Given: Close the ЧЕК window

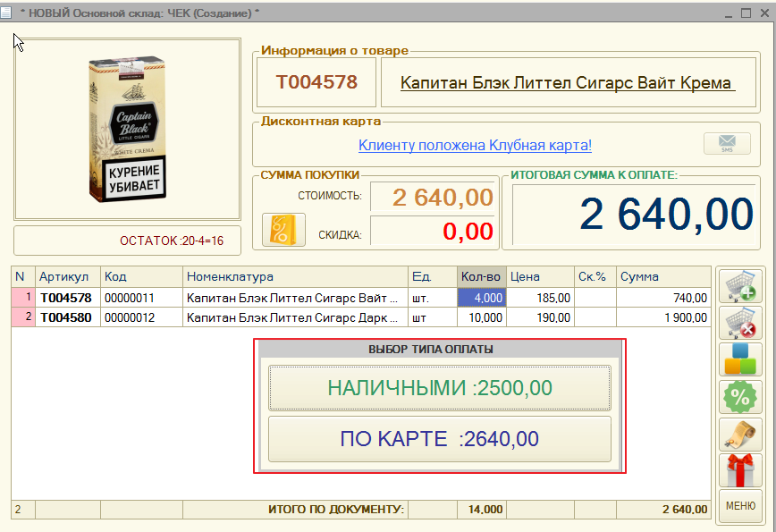Looking at the screenshot, I should 764,13.
